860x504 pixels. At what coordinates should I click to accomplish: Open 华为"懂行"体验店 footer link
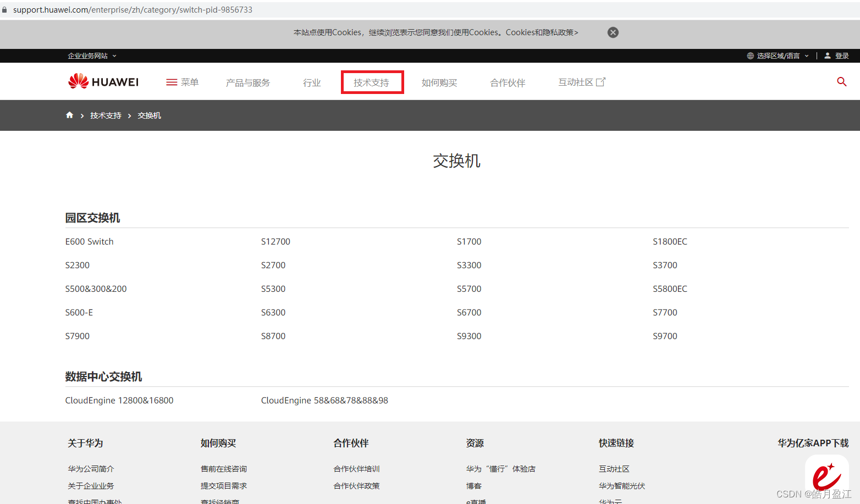coord(501,469)
